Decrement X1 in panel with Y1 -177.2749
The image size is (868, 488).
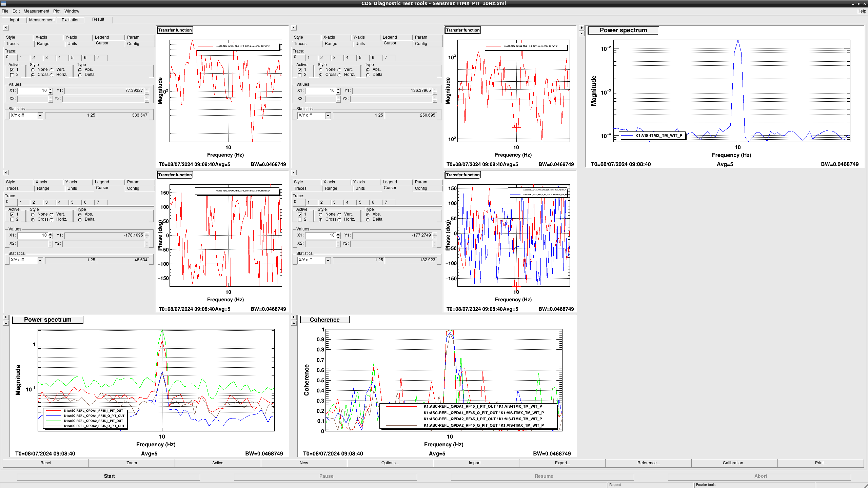pyautogui.click(x=338, y=237)
